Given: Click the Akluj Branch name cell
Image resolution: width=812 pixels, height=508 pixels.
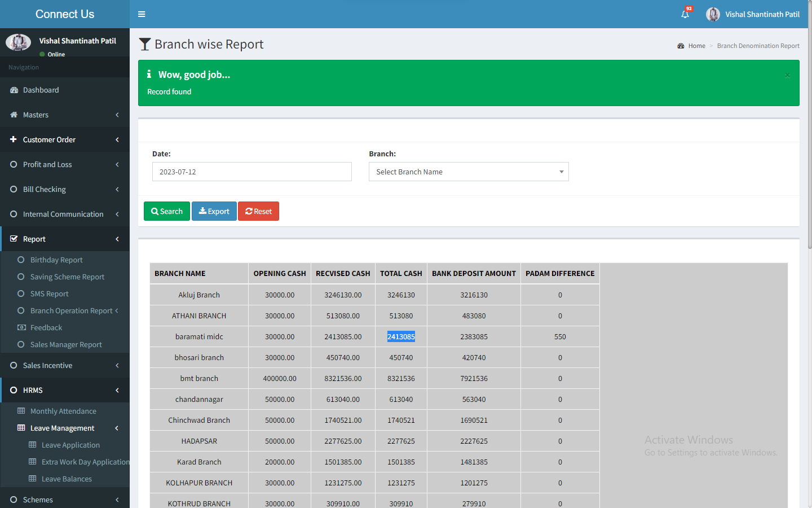Looking at the screenshot, I should tap(199, 295).
